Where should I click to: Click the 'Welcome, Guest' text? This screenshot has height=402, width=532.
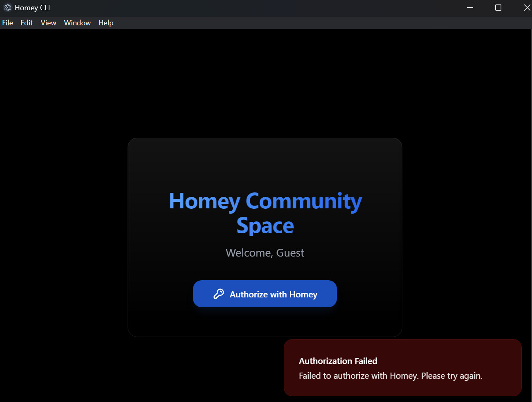click(x=265, y=253)
